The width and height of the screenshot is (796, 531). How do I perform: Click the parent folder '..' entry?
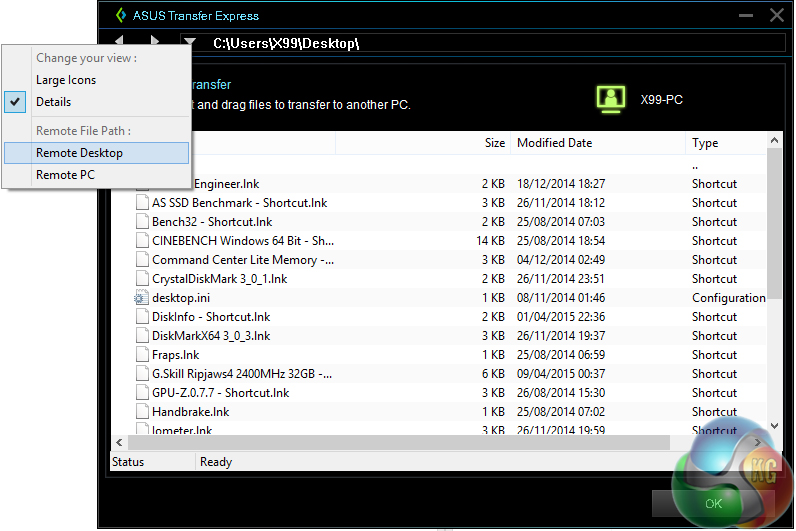694,167
